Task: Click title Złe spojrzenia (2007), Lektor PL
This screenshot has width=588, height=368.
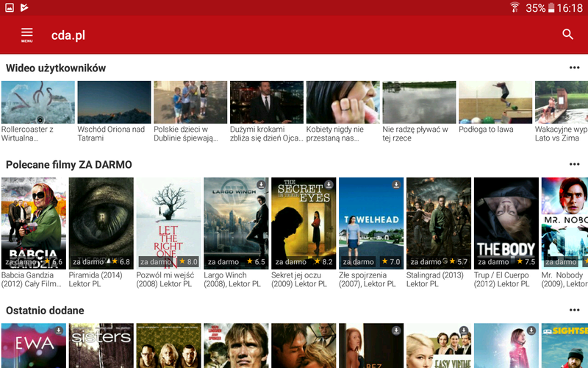Action: (367, 280)
